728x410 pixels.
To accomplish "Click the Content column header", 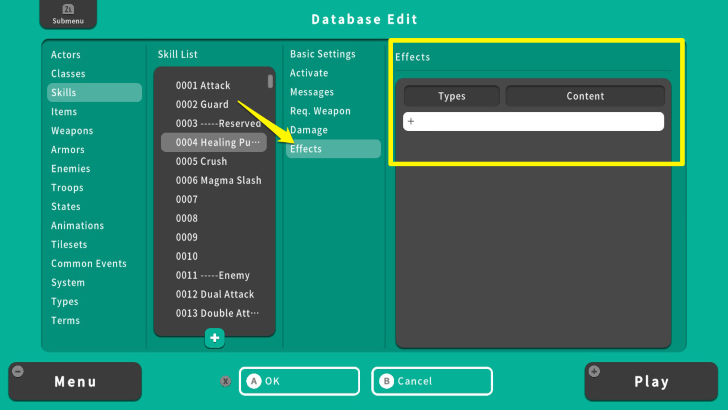I will [x=585, y=96].
